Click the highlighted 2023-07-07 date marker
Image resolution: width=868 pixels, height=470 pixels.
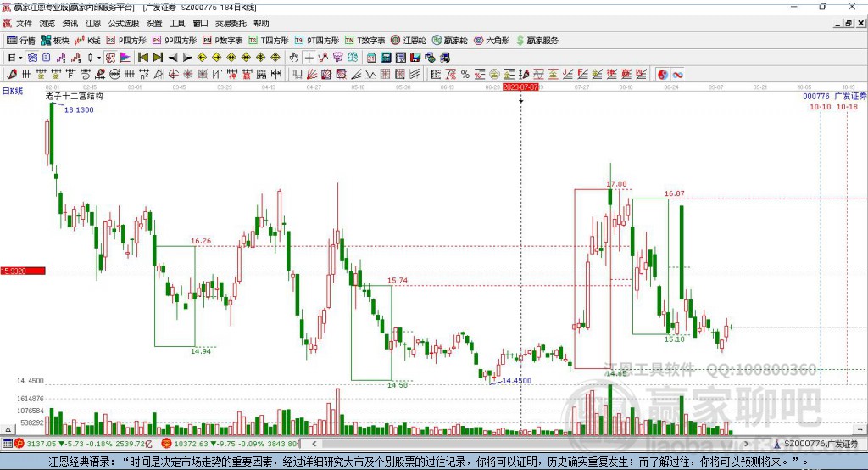point(520,87)
